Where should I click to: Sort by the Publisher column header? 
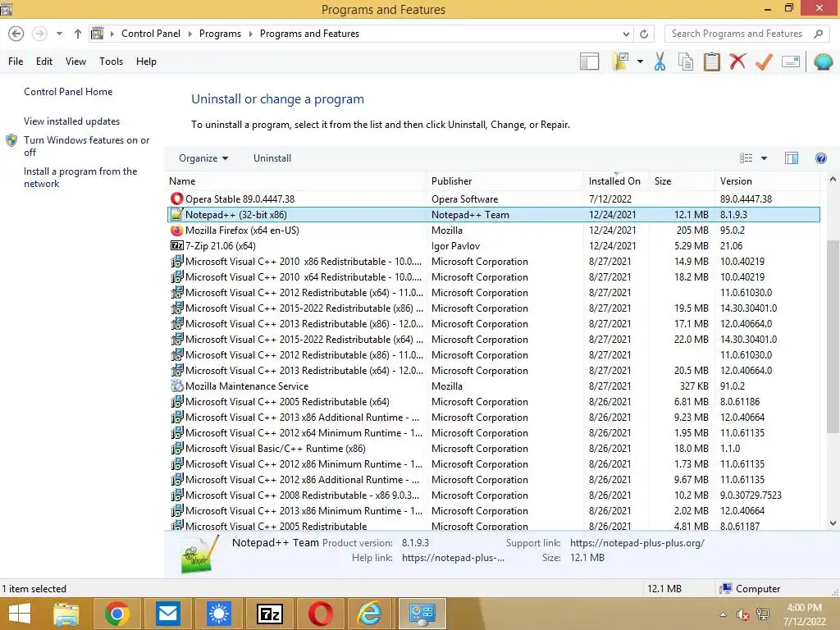(x=504, y=181)
